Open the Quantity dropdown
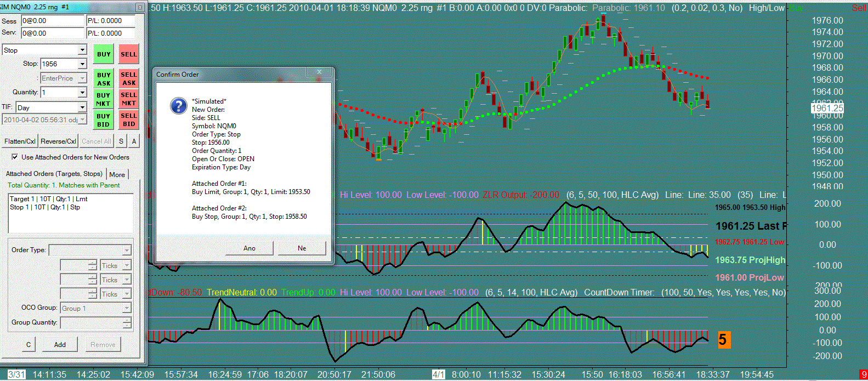 (82, 93)
